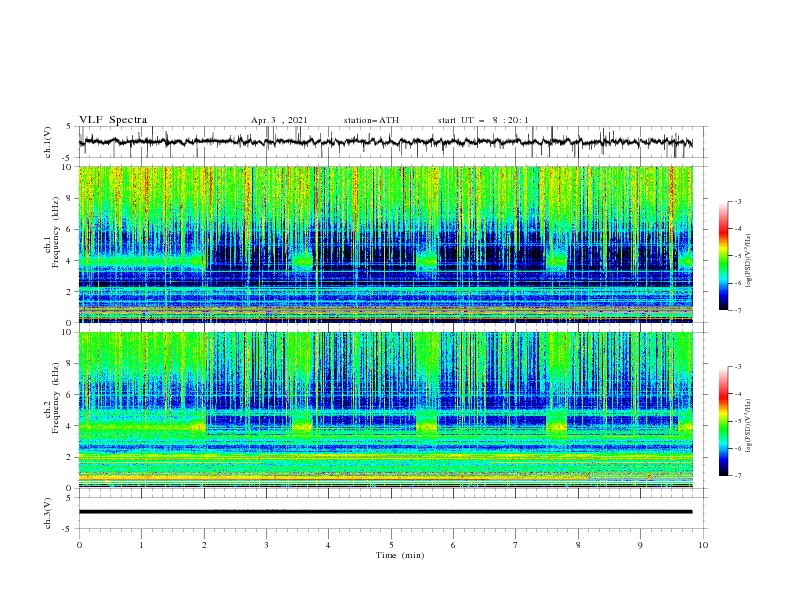The width and height of the screenshot is (792, 612).
Task: Click the "-3" tick on the ch.1 color bar
Action: [737, 201]
